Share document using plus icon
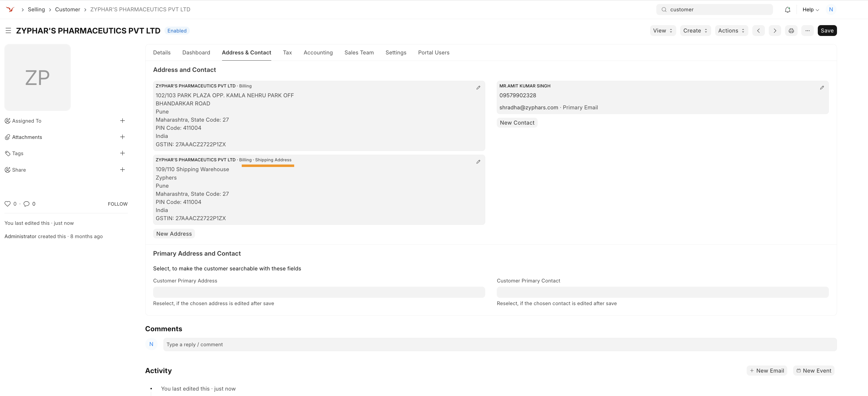 (122, 169)
